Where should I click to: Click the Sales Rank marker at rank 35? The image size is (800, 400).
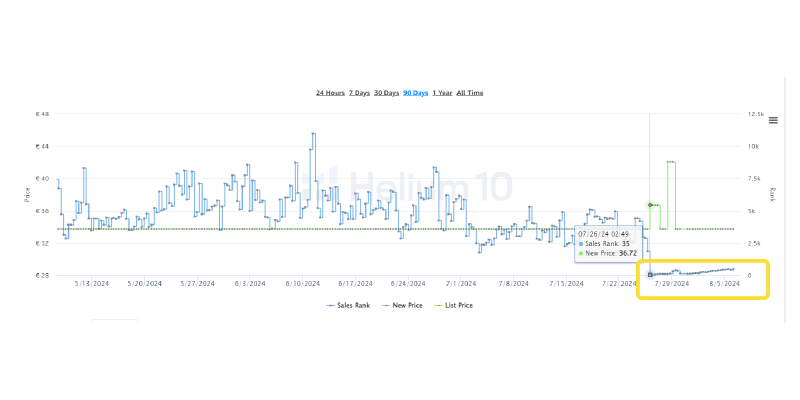tap(650, 274)
